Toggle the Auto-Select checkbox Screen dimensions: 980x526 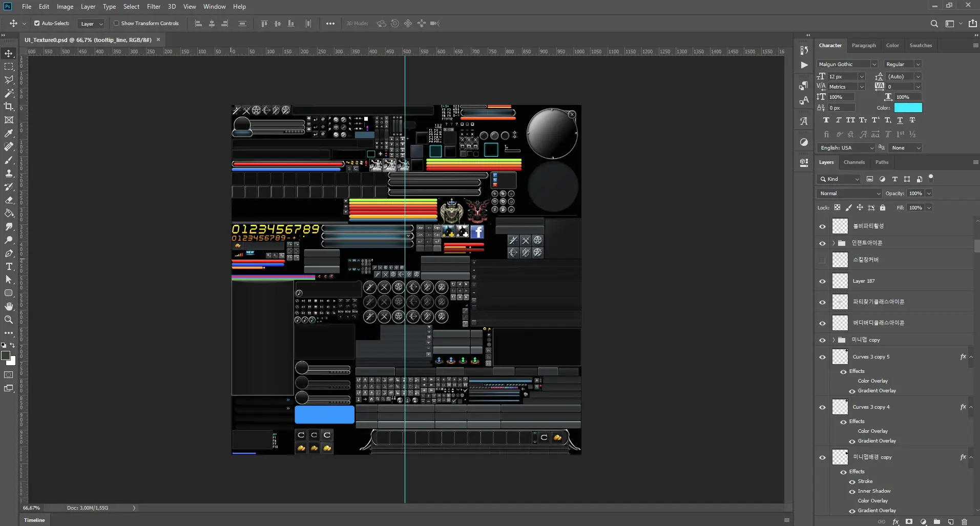coord(37,23)
